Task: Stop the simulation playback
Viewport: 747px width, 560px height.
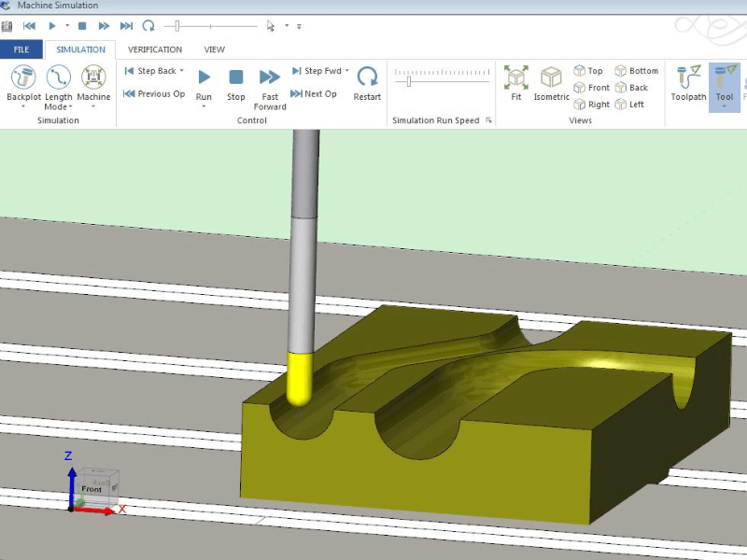Action: [236, 78]
